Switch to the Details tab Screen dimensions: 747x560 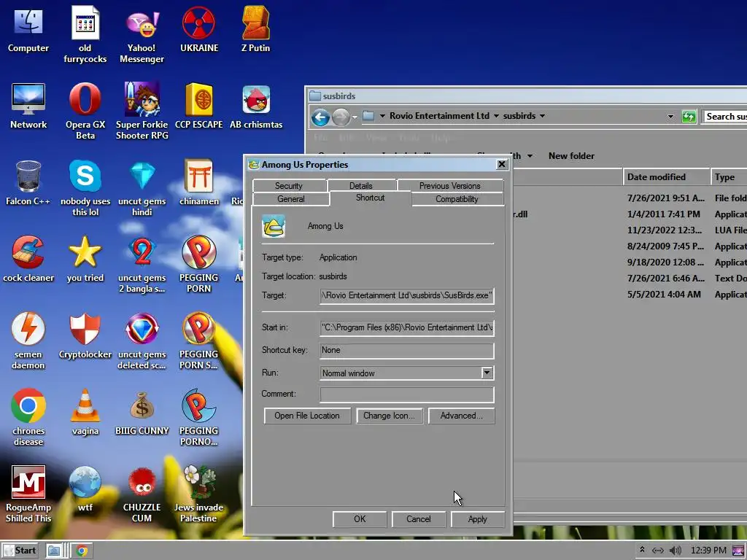[x=360, y=186]
